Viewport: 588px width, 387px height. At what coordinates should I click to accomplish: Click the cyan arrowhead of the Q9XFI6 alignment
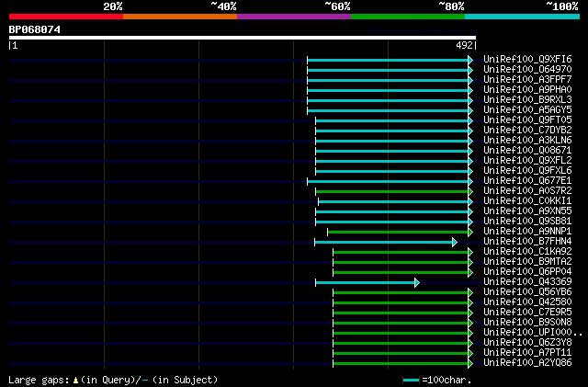(470, 60)
